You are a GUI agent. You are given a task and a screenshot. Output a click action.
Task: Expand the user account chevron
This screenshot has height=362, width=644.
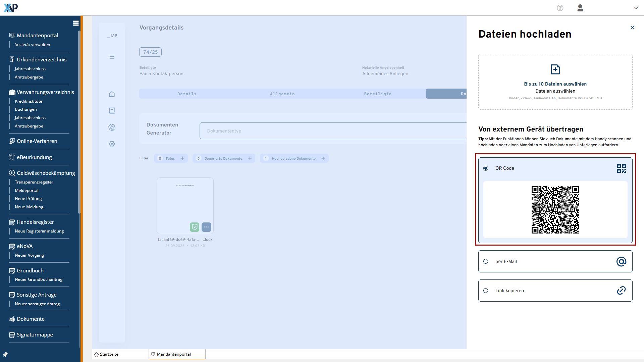click(636, 8)
